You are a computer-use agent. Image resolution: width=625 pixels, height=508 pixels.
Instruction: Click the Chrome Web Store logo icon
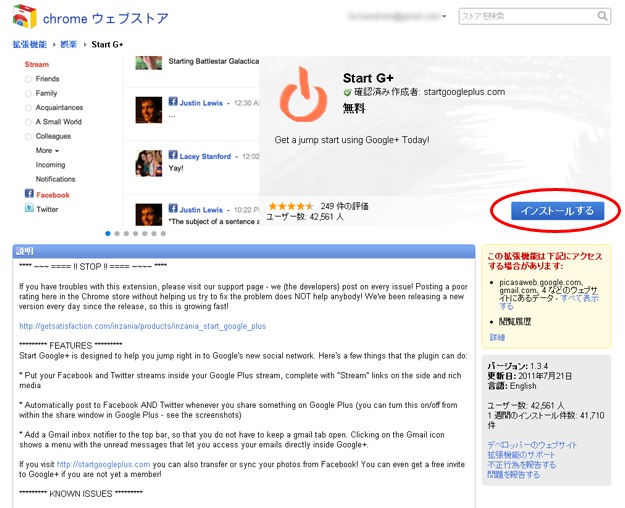click(x=24, y=16)
